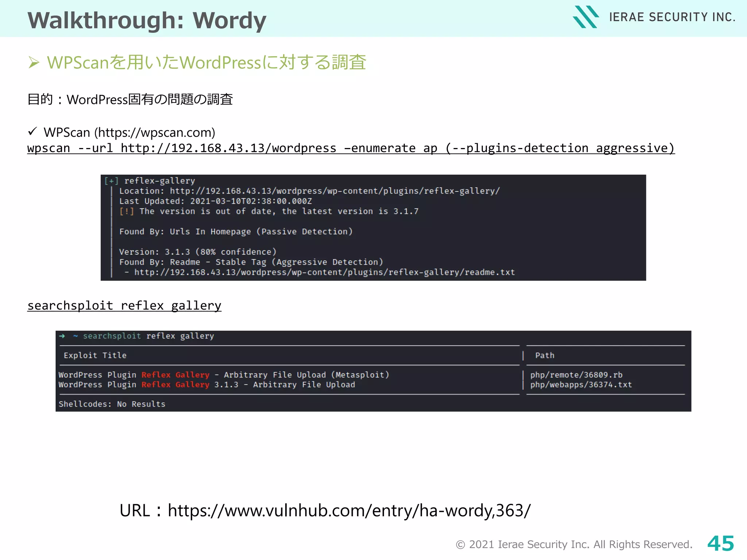This screenshot has height=560, width=747.
Task: Select the WPScanを用いたWordPressに対する調査 heading
Action: point(206,62)
